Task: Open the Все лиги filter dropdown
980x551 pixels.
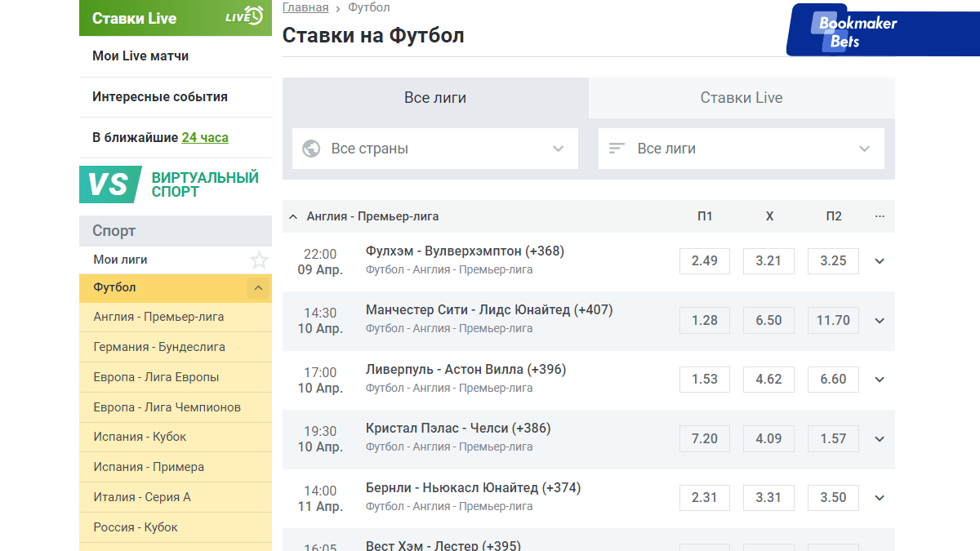Action: tap(741, 149)
